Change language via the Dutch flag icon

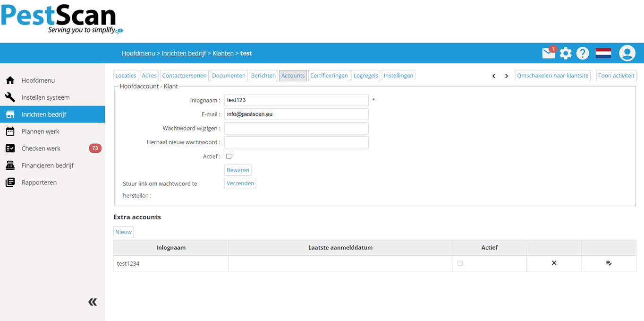(x=603, y=53)
